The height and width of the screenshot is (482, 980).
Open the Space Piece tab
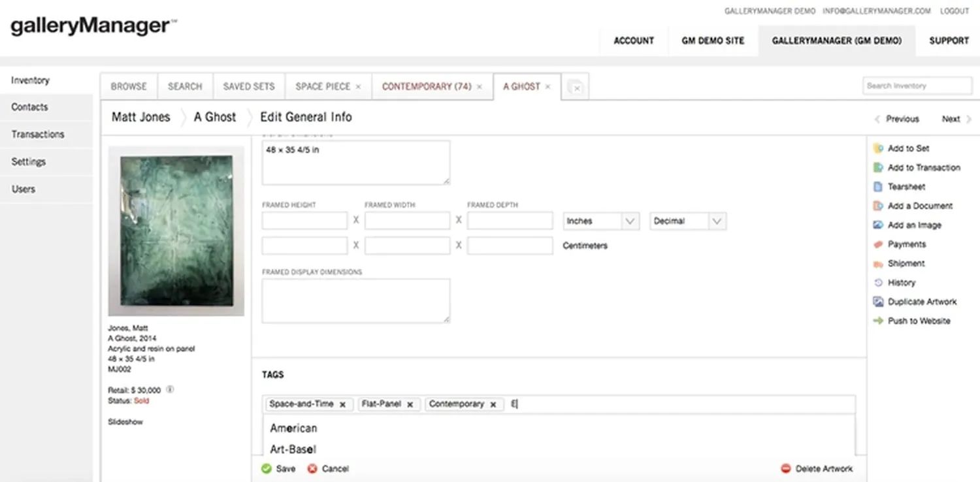pyautogui.click(x=323, y=86)
